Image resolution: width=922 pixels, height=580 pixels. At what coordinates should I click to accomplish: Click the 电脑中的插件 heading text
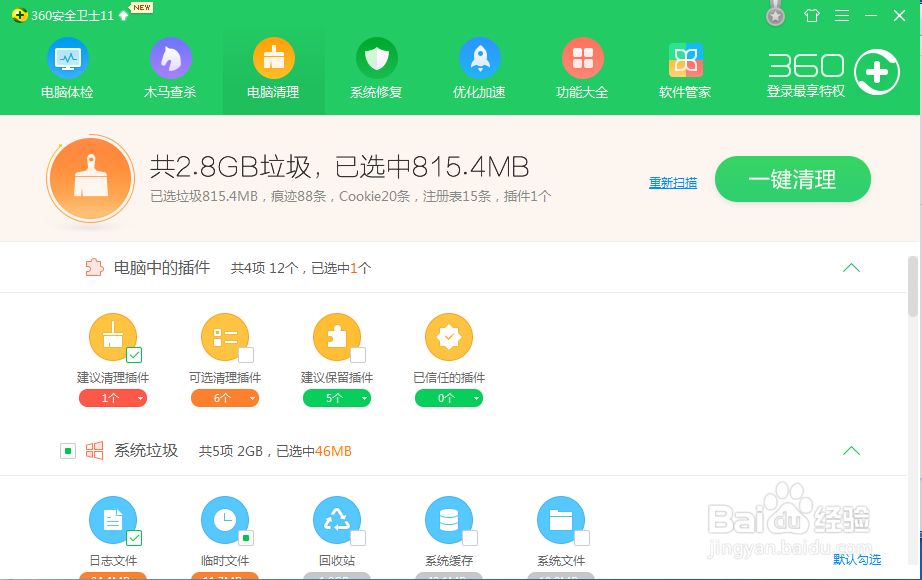(162, 268)
